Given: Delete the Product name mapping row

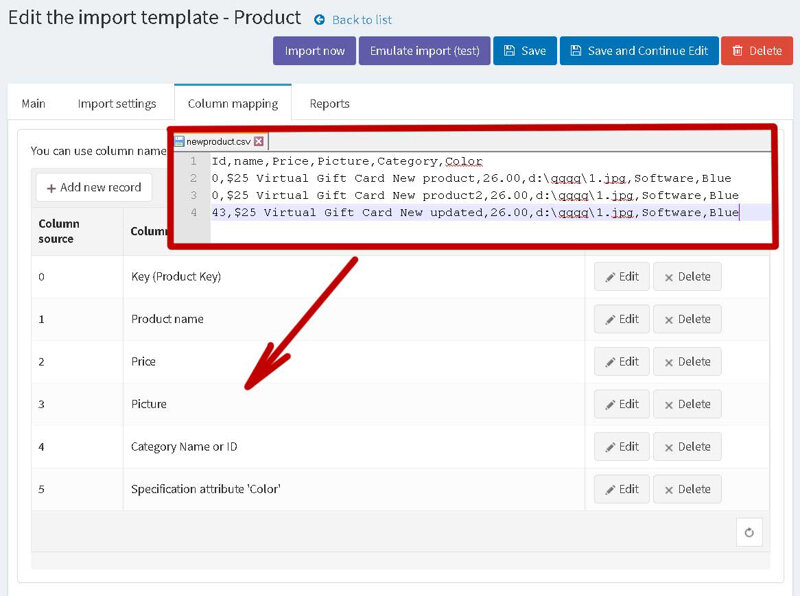Looking at the screenshot, I should click(687, 319).
